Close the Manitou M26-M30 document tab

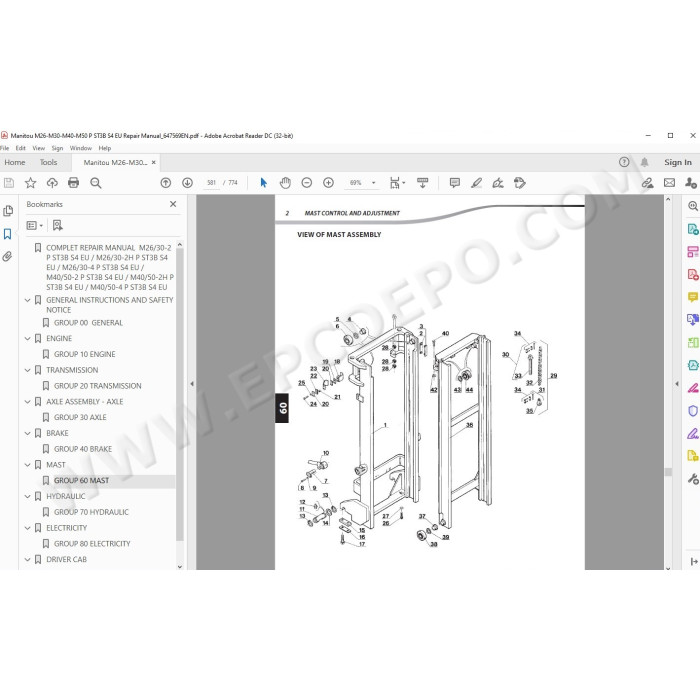pos(154,162)
